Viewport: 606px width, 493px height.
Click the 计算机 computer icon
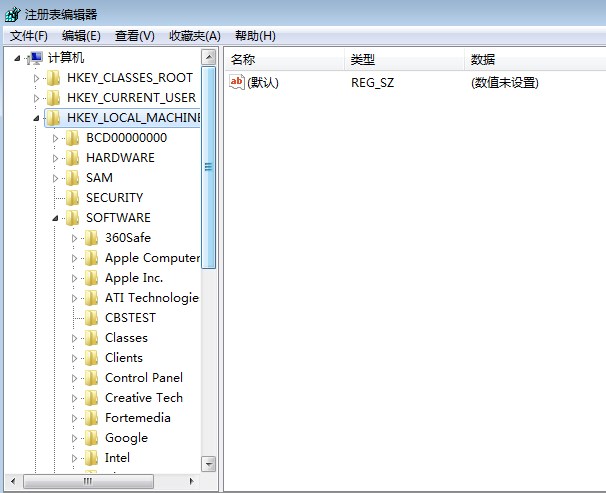pos(35,58)
